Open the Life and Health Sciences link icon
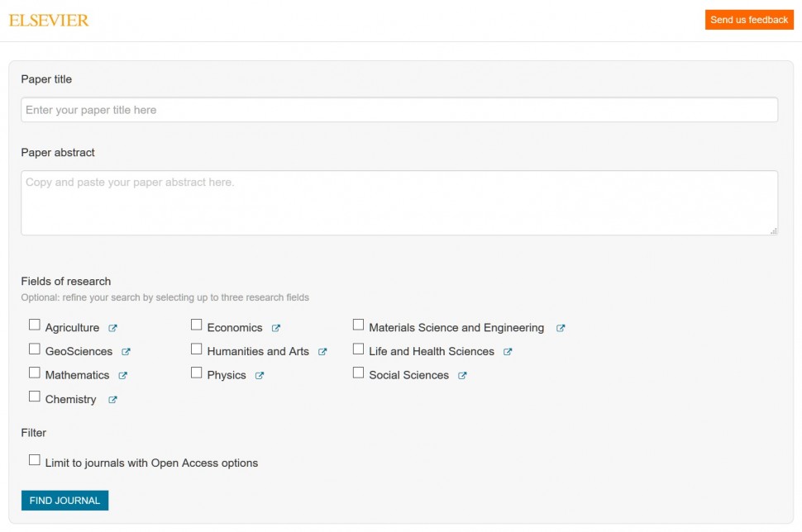The width and height of the screenshot is (802, 532). [x=508, y=351]
